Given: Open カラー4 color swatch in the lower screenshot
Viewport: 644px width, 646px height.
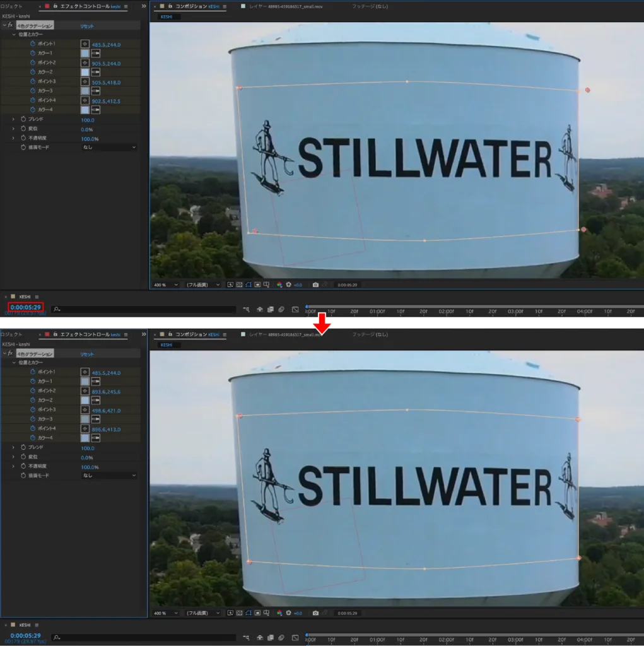Looking at the screenshot, I should click(x=85, y=438).
